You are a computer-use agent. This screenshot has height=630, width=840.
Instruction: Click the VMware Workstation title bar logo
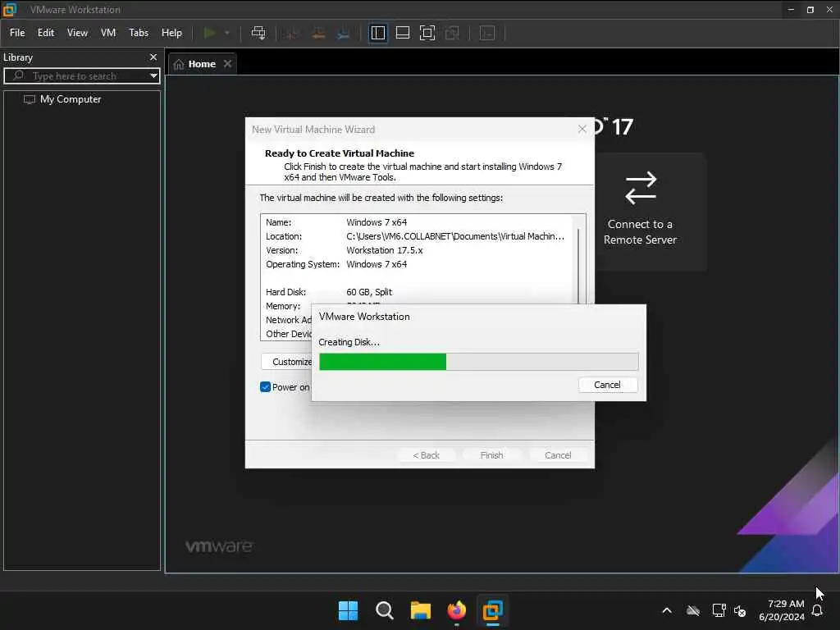coord(10,9)
